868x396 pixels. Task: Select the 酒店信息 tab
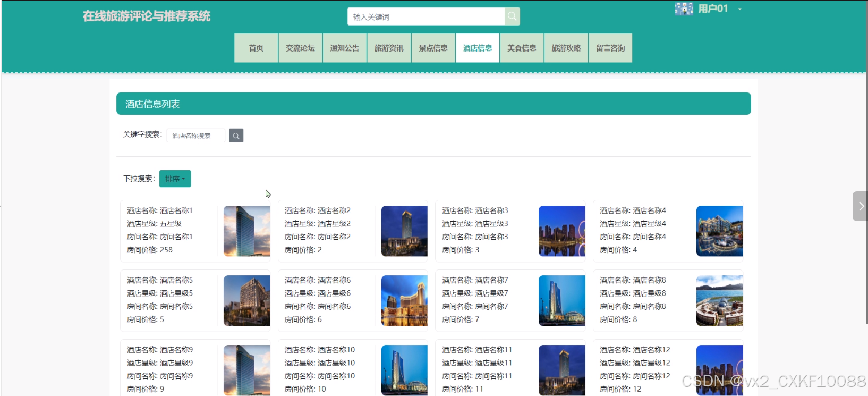tap(478, 48)
